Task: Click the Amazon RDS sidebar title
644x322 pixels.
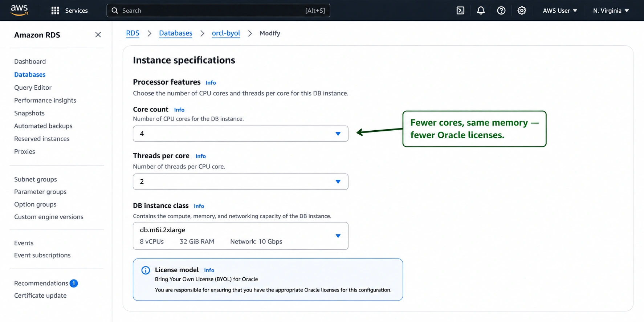Action: coord(37,35)
